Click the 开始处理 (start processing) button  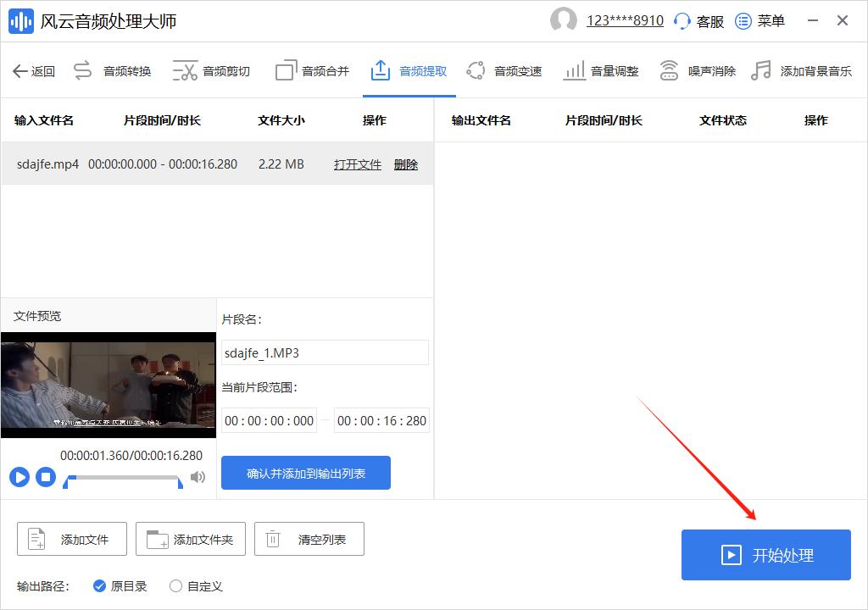coord(765,555)
